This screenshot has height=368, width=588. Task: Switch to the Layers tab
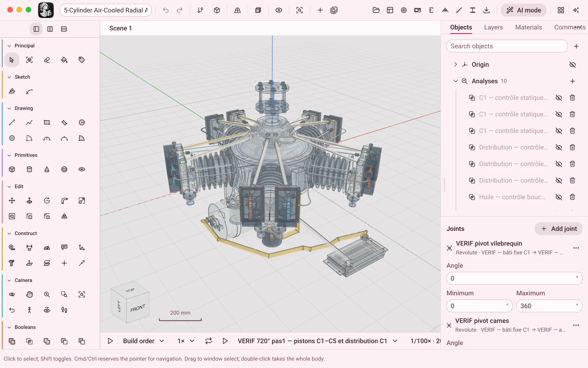tap(493, 27)
